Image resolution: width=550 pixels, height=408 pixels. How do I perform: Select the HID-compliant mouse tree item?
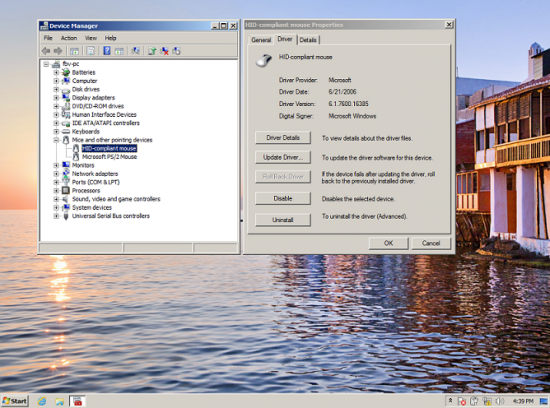click(109, 148)
